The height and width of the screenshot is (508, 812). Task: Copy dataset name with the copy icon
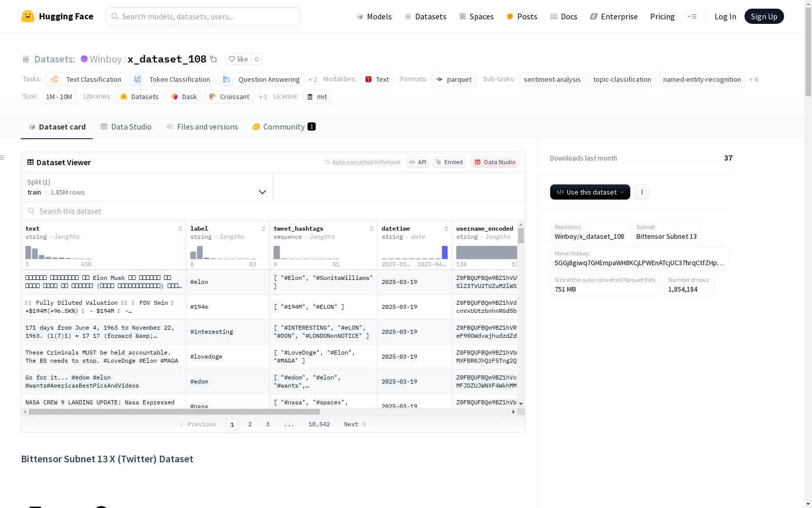214,59
